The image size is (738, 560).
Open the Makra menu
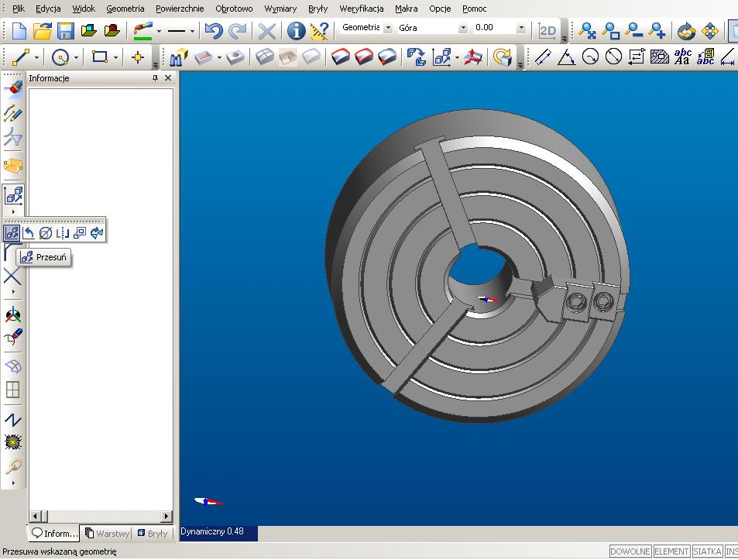(407, 9)
